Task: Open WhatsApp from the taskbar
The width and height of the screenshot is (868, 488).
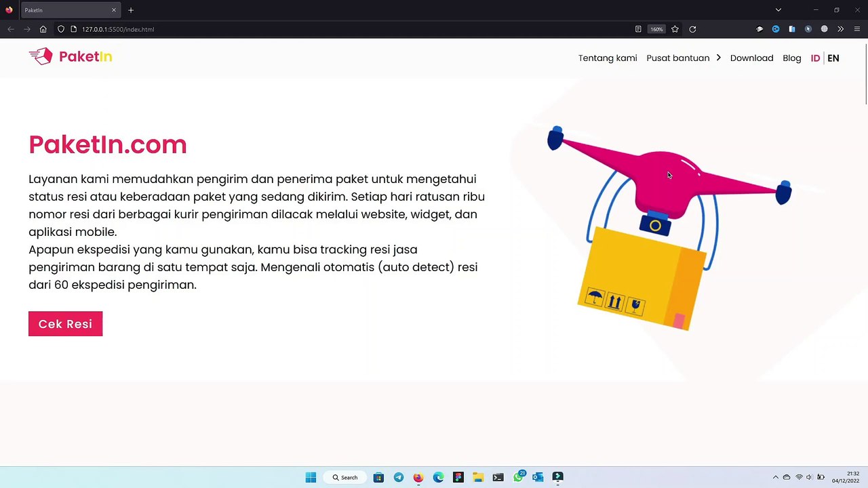Action: (519, 477)
